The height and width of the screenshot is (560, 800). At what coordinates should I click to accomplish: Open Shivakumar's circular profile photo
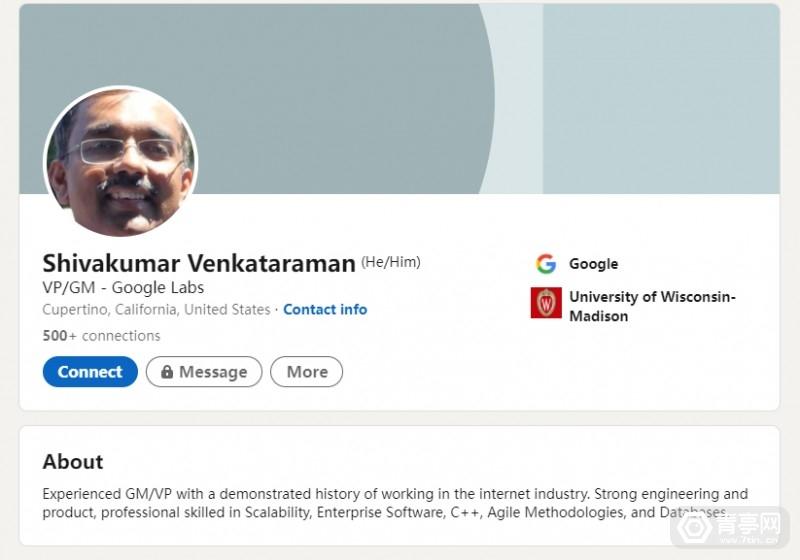tap(120, 162)
